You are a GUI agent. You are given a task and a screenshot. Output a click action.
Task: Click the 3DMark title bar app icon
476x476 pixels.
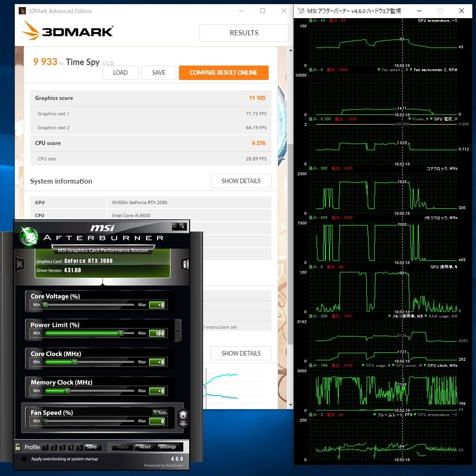pos(22,11)
